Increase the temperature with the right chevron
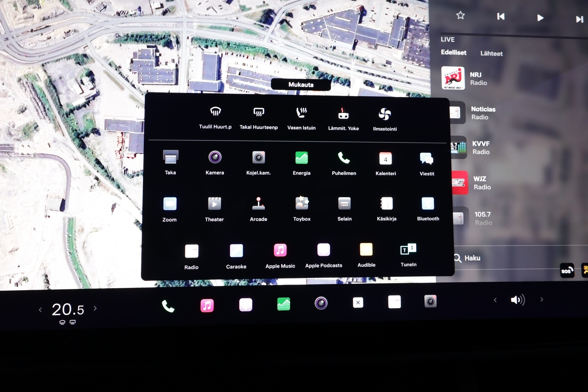Image resolution: width=588 pixels, height=392 pixels. 95,309
